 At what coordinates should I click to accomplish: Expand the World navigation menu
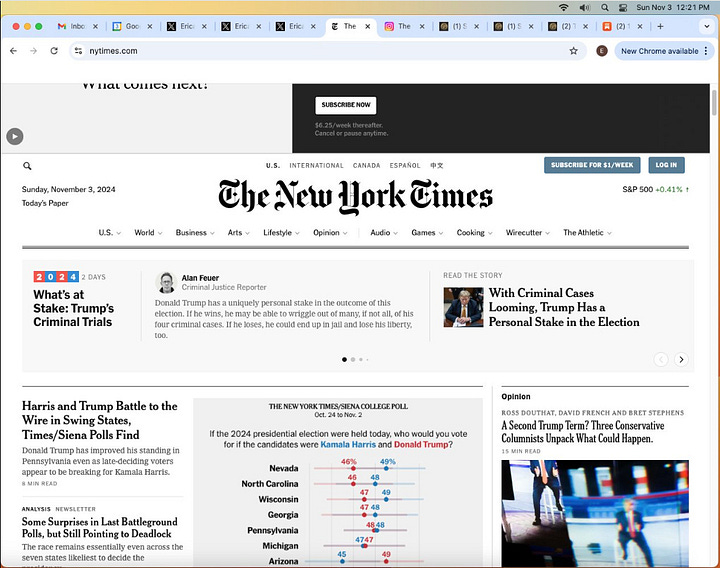click(x=148, y=233)
